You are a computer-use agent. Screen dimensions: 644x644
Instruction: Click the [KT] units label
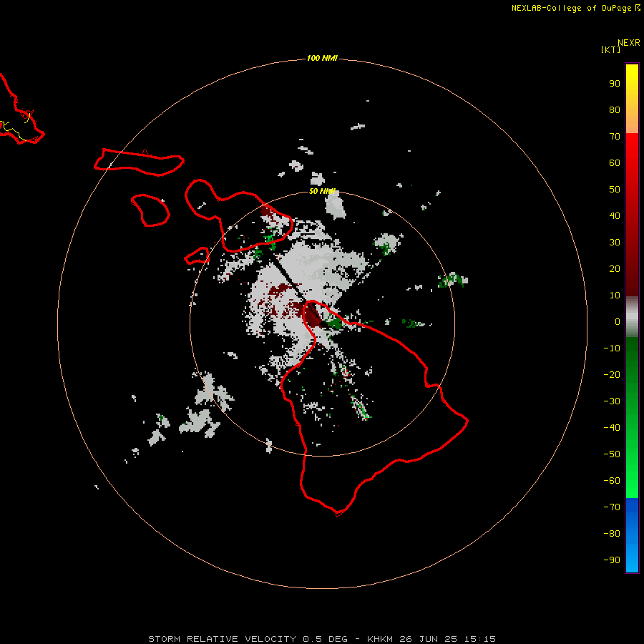[x=611, y=49]
